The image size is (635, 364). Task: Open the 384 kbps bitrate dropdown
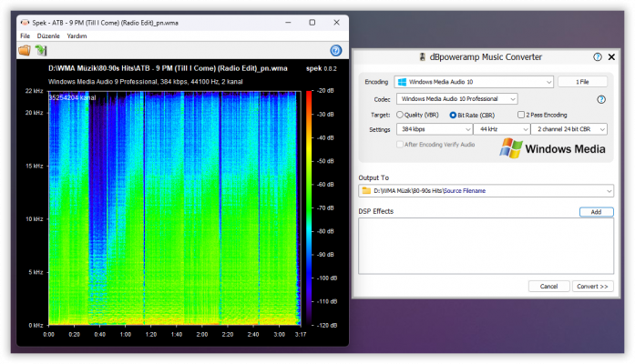(435, 129)
